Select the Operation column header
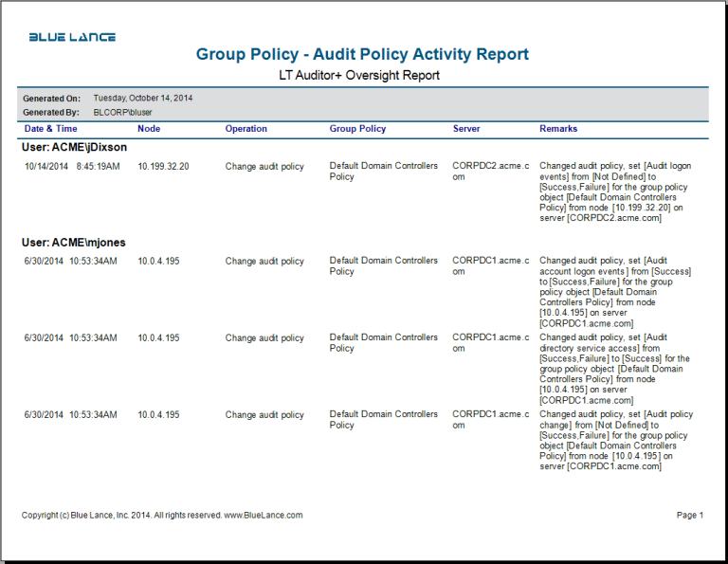This screenshot has width=728, height=564. (x=246, y=129)
